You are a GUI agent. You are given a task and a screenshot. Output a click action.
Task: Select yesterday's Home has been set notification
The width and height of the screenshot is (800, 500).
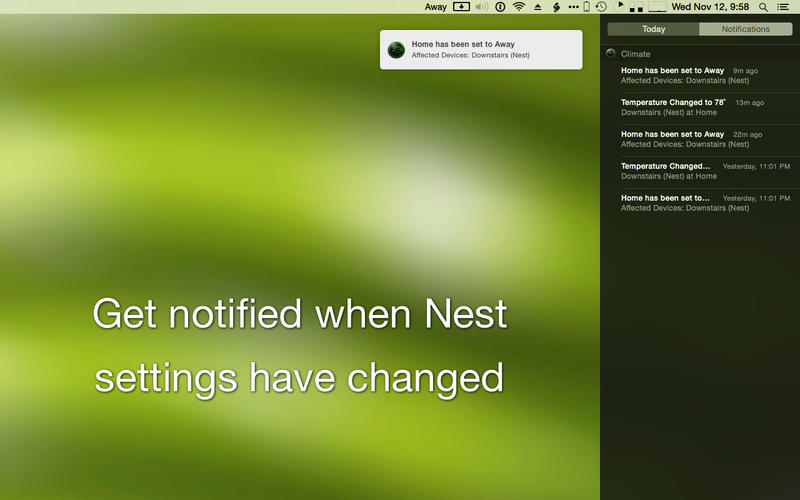tap(700, 202)
